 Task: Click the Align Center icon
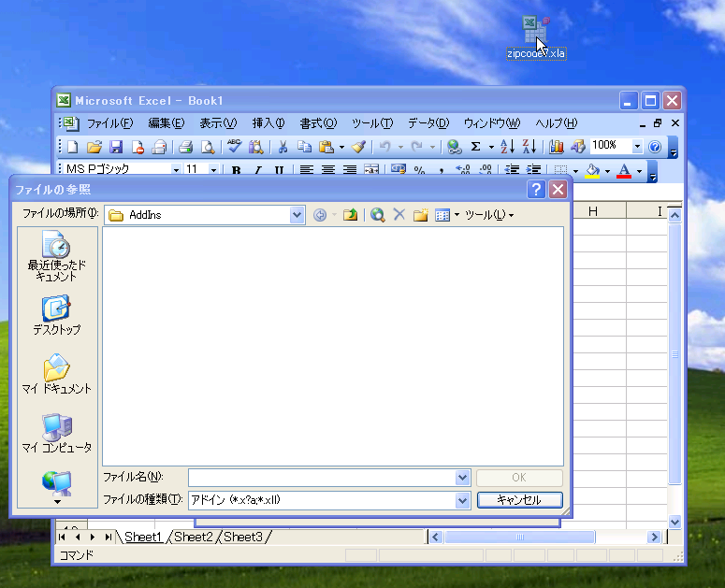pos(327,170)
